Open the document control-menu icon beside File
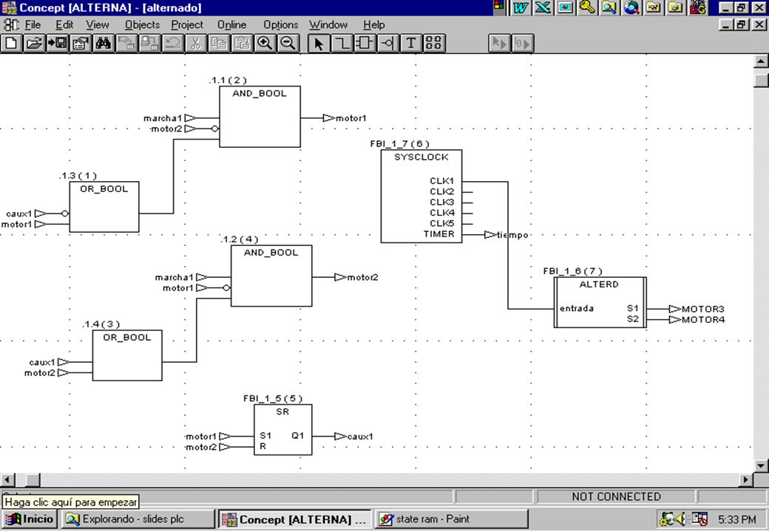The width and height of the screenshot is (769, 532). tap(11, 24)
